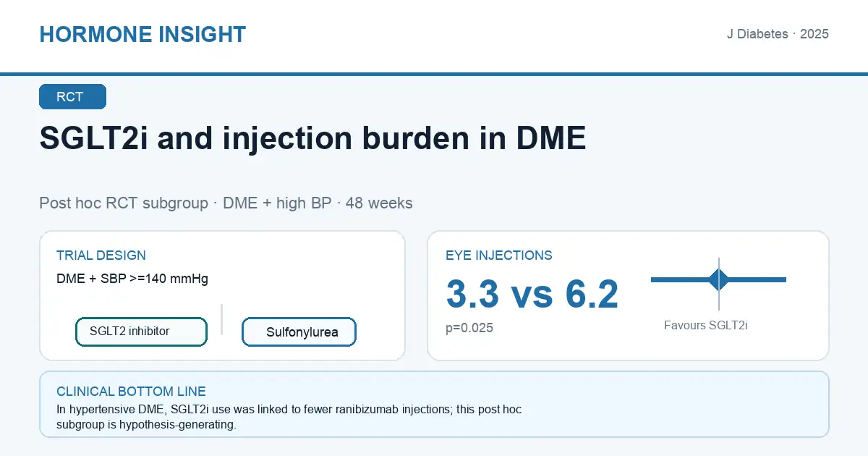Click the Sulfonylurea pill
This screenshot has width=868, height=456.
click(299, 333)
